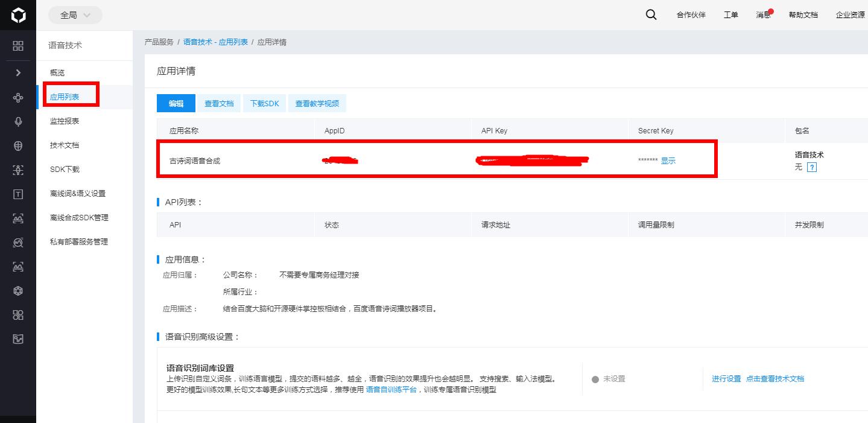The width and height of the screenshot is (868, 423).
Task: Click 点击查看技术文档 link
Action: [775, 379]
